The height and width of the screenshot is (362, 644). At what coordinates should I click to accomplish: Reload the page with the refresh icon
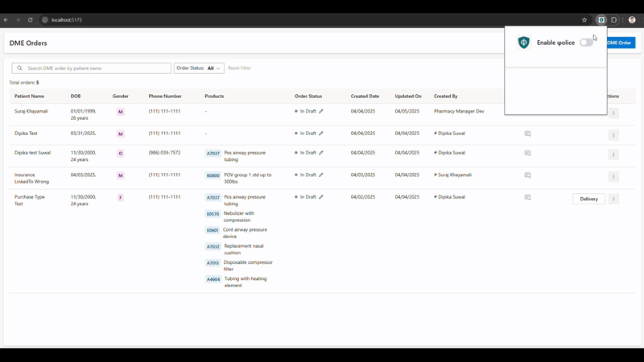[31, 19]
